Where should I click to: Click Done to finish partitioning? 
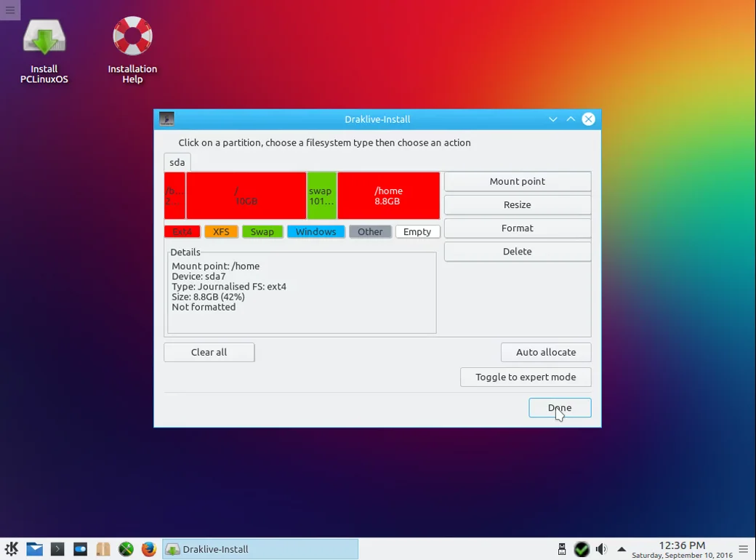[x=560, y=407]
